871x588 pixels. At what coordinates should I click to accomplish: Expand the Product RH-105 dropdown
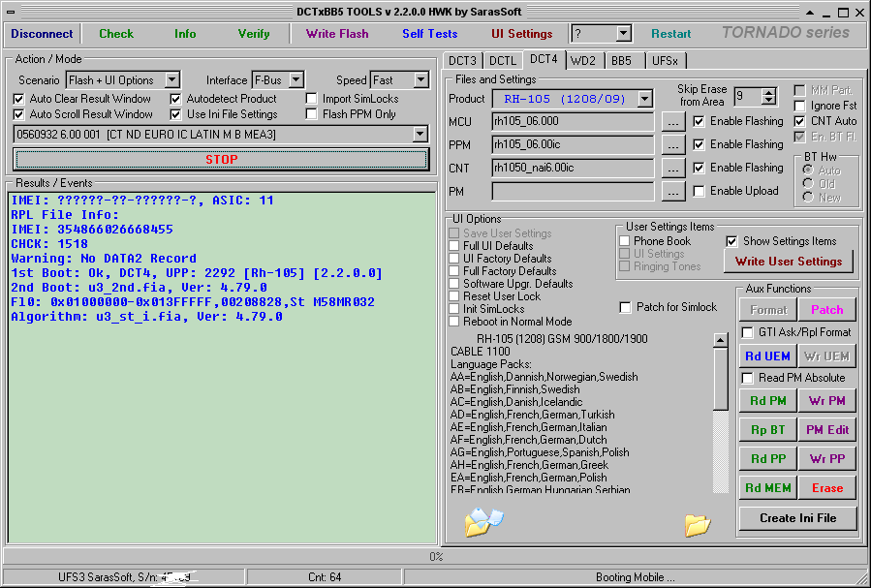[x=644, y=100]
